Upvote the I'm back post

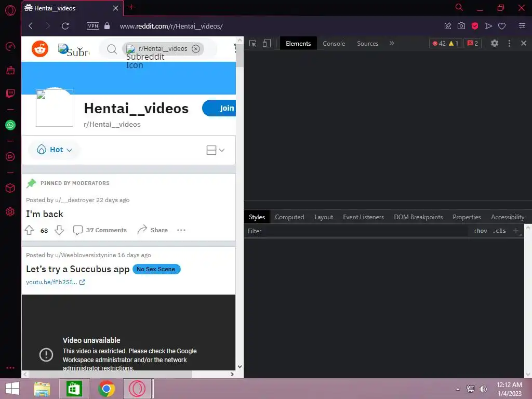tap(30, 230)
